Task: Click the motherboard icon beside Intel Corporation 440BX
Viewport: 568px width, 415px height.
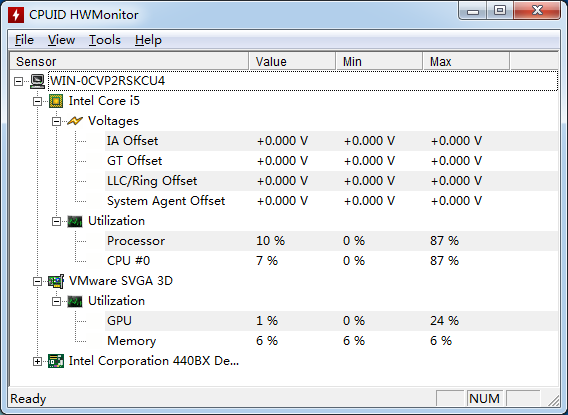Action: (x=56, y=361)
